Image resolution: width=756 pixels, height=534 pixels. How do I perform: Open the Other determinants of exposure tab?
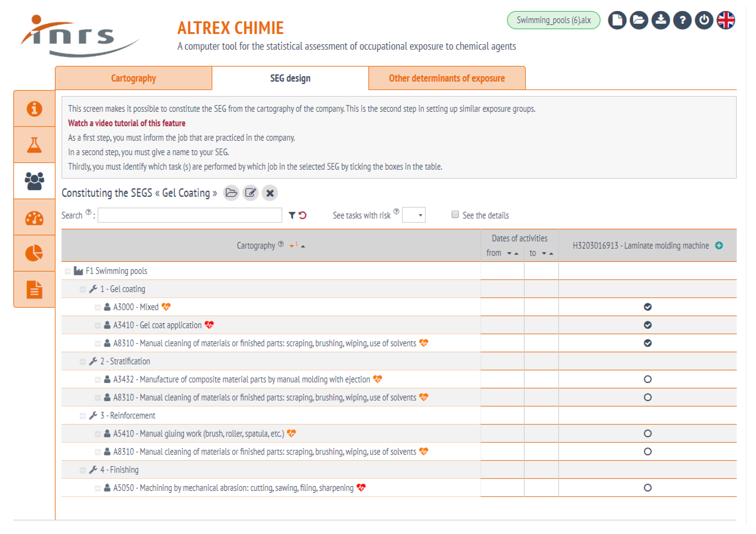pyautogui.click(x=447, y=78)
